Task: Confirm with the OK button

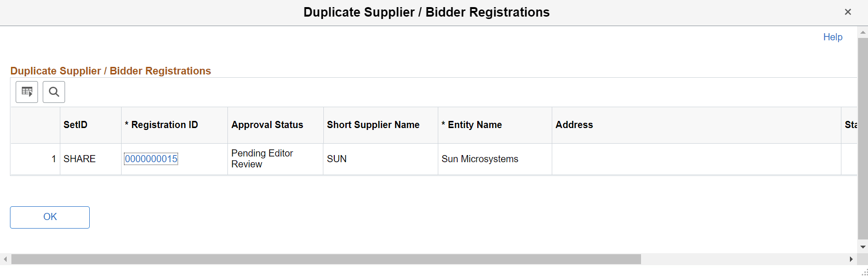Action: pos(49,217)
